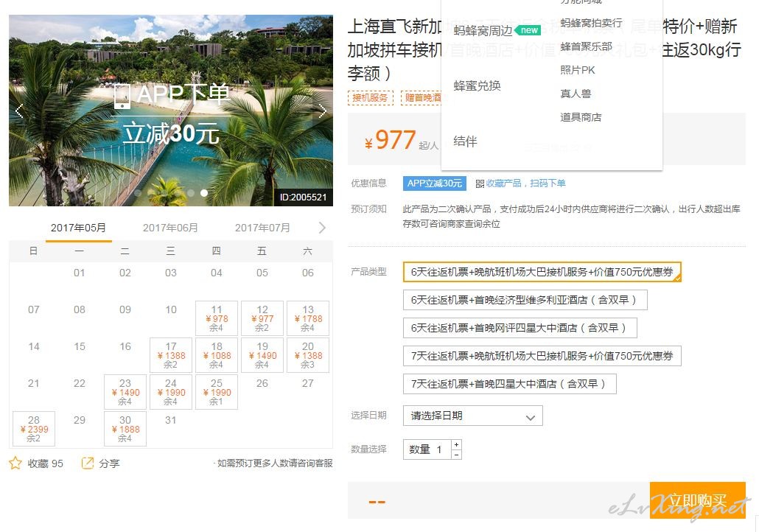Show the next banner image with right arrow
759x532 pixels.
(x=322, y=111)
